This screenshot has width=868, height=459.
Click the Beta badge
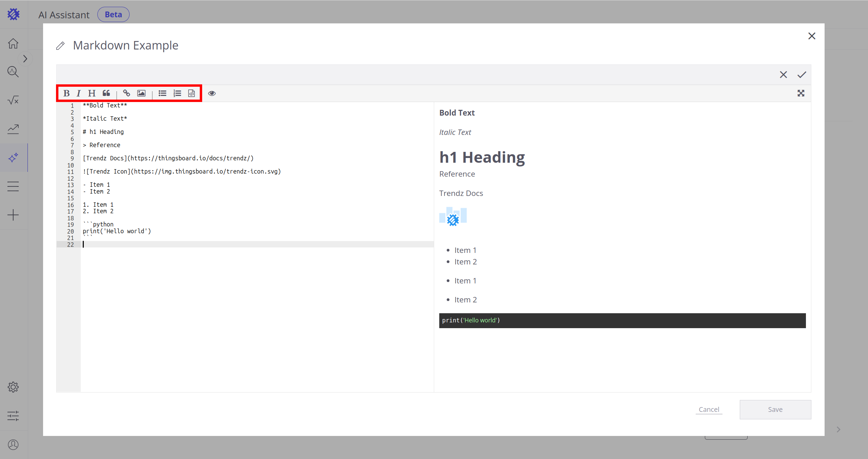click(113, 15)
